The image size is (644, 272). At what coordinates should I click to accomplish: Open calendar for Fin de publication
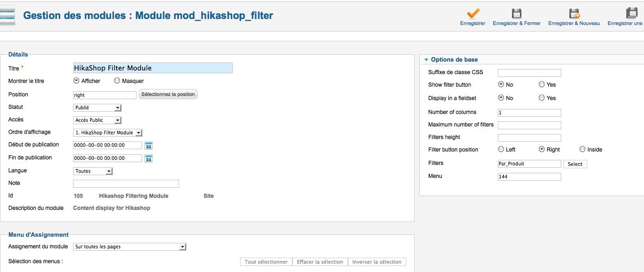click(149, 158)
